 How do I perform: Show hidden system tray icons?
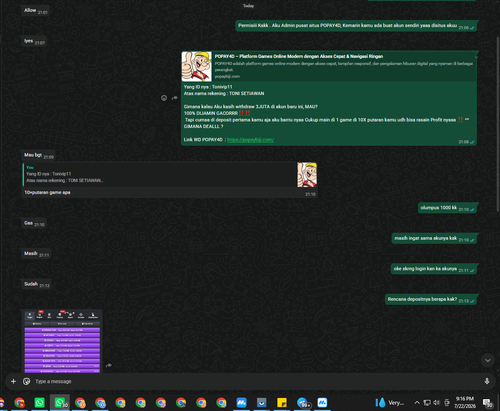(417, 403)
